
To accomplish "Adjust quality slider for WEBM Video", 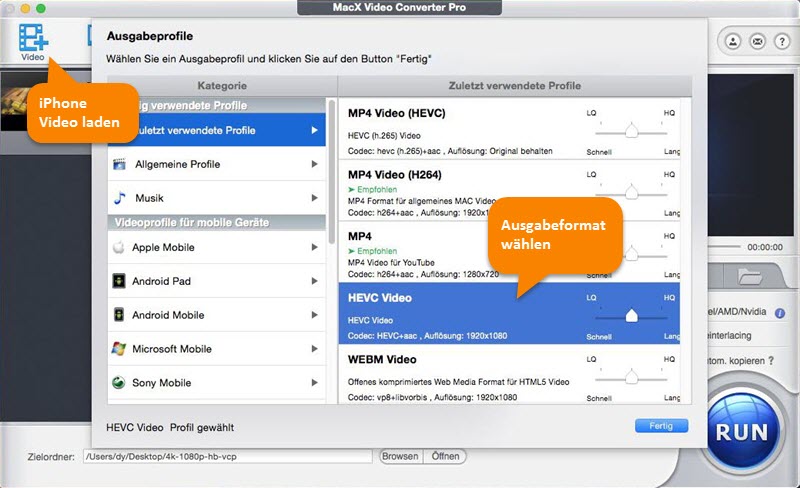I will (632, 377).
